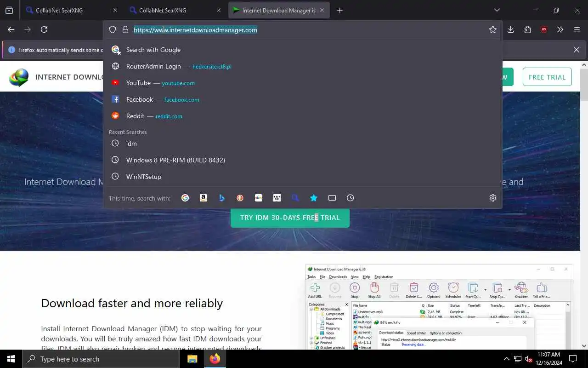Image resolution: width=588 pixels, height=368 pixels.
Task: Go back using the back arrow
Action: (11, 29)
